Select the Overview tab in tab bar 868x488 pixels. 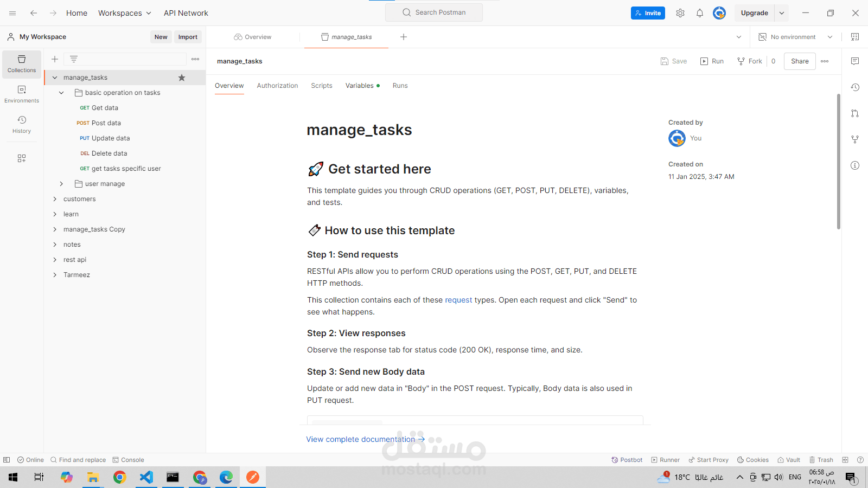tap(253, 37)
